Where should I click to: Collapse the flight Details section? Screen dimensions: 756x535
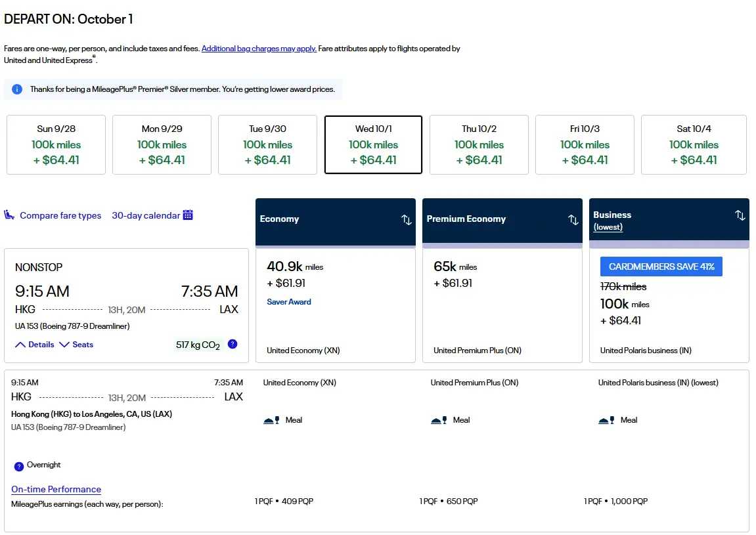coord(34,345)
